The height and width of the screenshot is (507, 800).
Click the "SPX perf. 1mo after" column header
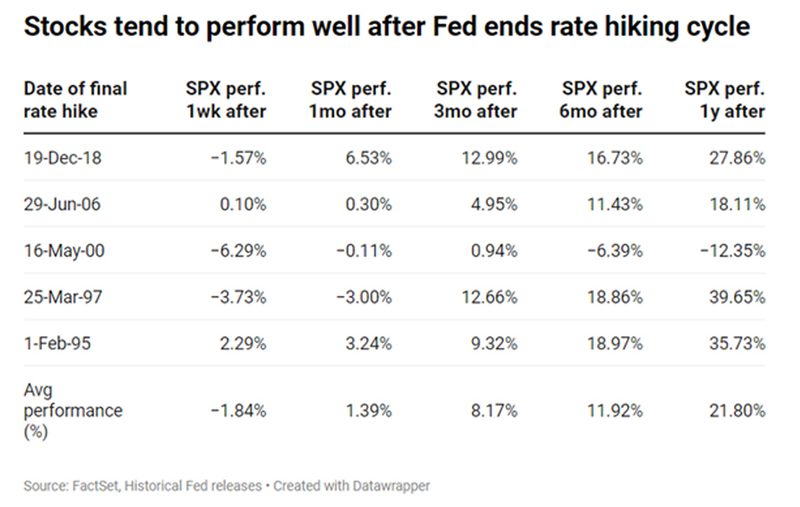(351, 99)
